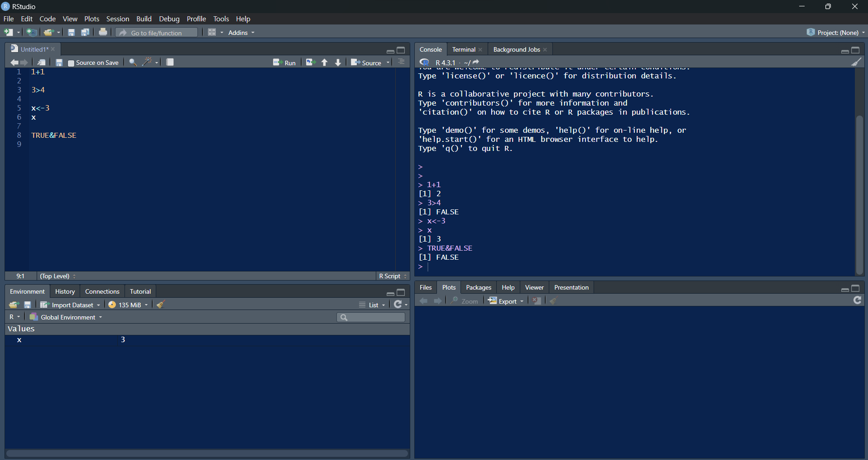This screenshot has height=460, width=868.
Task: Print the current file icon
Action: click(103, 32)
